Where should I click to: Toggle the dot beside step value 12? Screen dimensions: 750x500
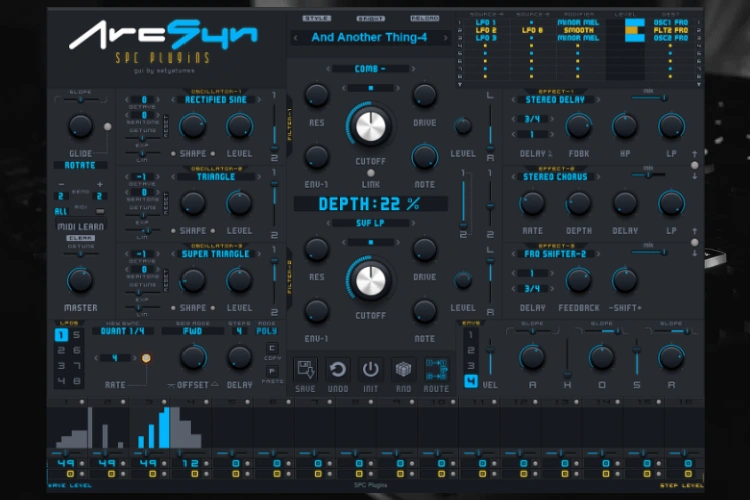pos(206,463)
